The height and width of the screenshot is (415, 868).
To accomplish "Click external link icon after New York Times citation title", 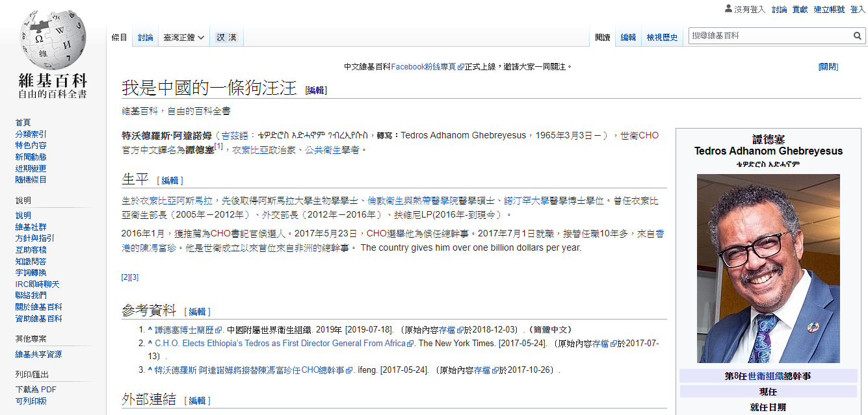I will [x=410, y=344].
